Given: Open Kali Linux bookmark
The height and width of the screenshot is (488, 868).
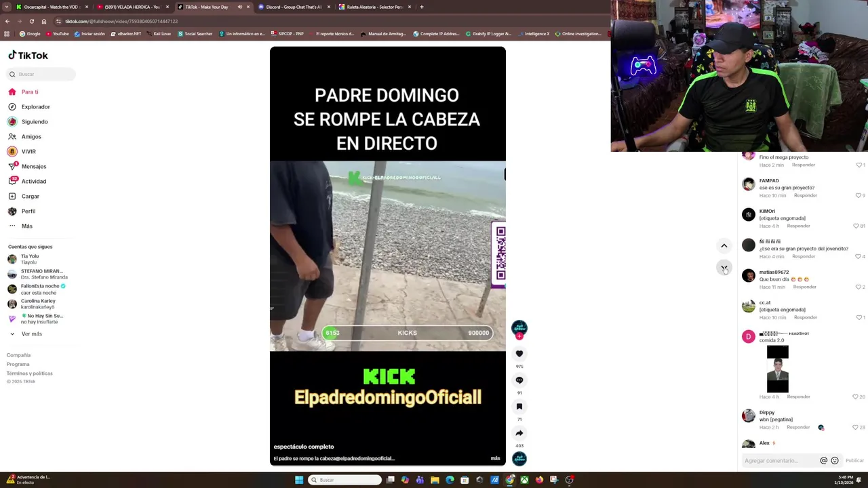Looking at the screenshot, I should [x=159, y=34].
